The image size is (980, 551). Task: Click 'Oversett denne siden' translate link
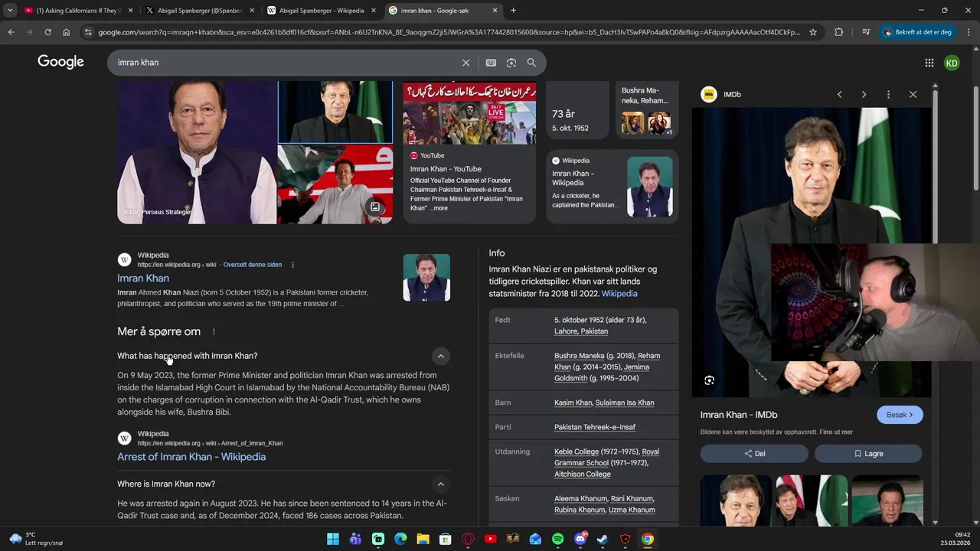(x=253, y=265)
